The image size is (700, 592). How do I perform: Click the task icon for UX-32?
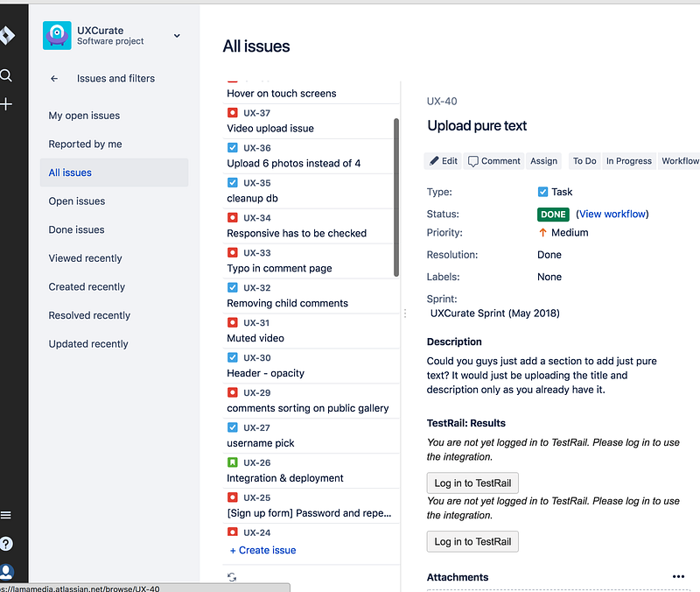pos(233,287)
